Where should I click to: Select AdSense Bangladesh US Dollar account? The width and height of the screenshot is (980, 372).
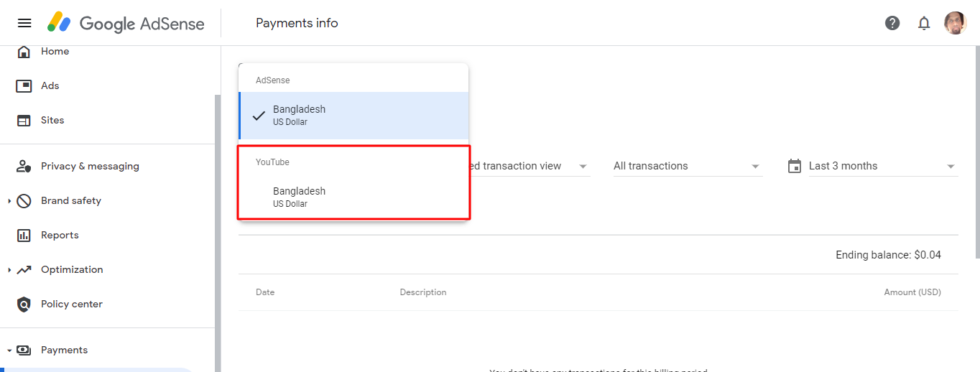coord(353,116)
